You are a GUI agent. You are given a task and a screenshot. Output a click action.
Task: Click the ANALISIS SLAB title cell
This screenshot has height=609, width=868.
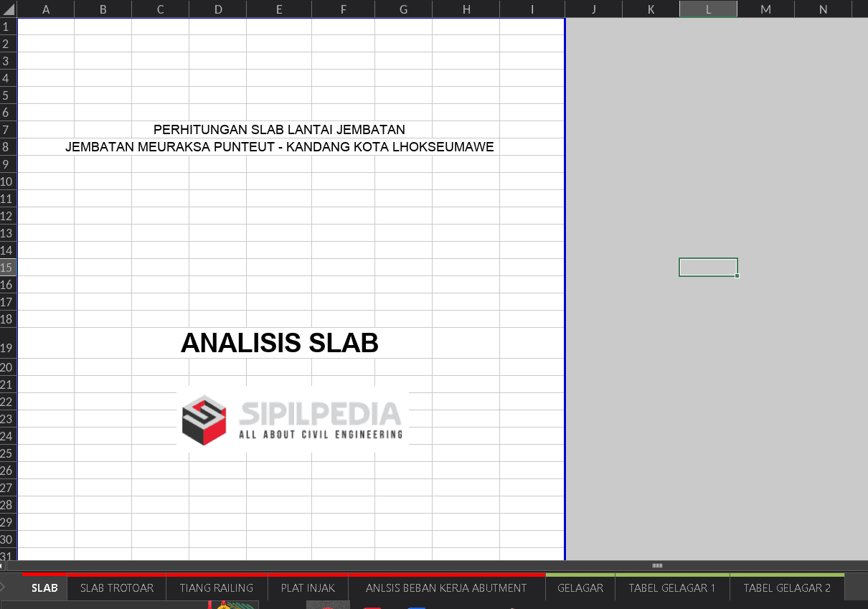[x=279, y=344]
